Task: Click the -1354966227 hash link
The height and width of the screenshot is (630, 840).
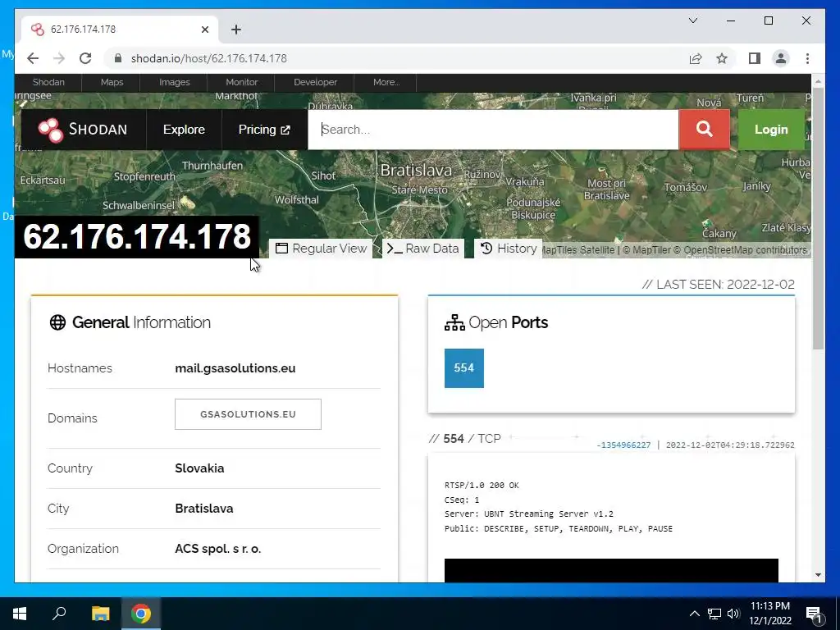Action: click(x=623, y=445)
